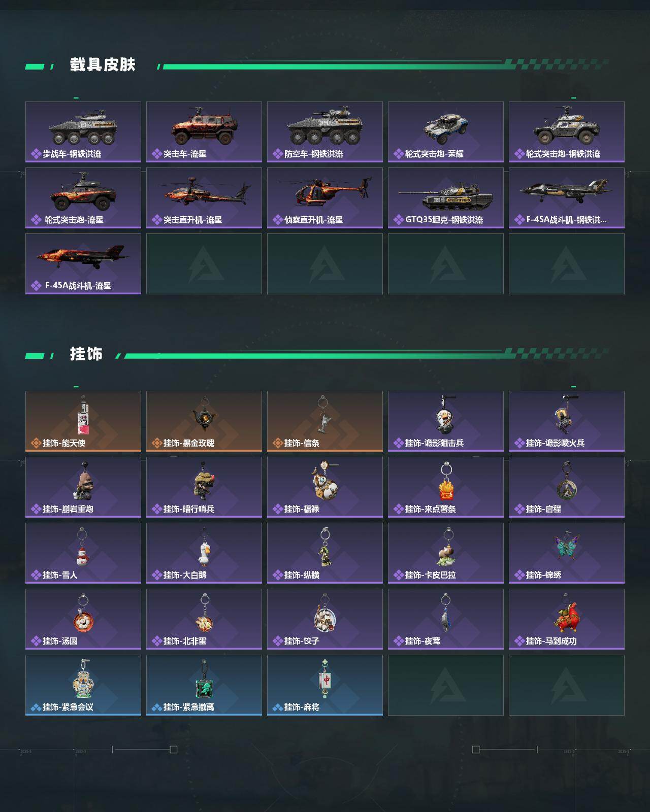Select the 侦察直升机-流星 scout helicopter skin
This screenshot has height=812, width=650.
tap(325, 198)
